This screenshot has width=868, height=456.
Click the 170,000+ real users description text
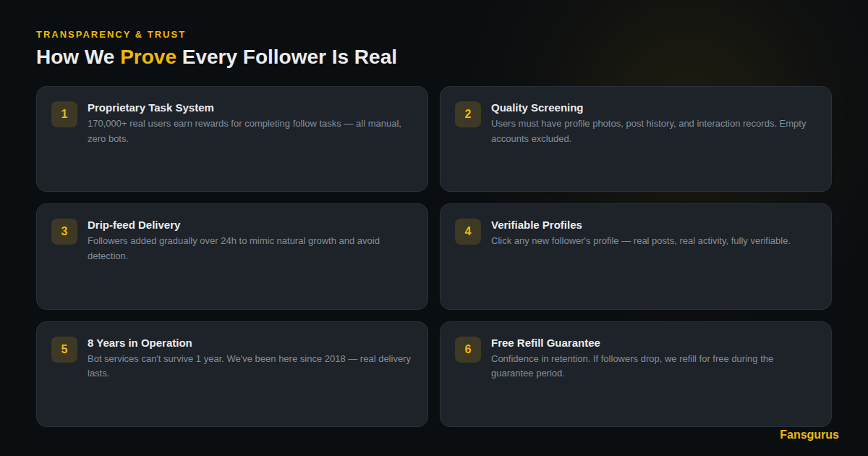tap(244, 131)
